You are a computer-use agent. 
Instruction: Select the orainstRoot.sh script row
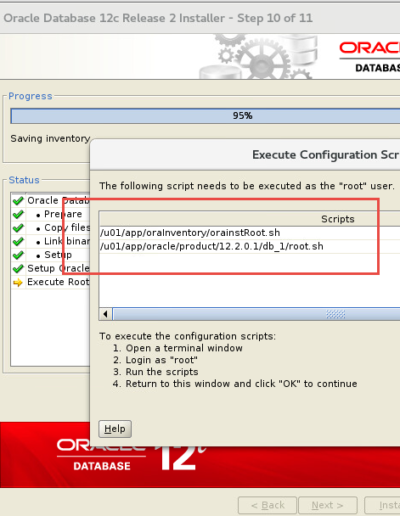[249, 233]
